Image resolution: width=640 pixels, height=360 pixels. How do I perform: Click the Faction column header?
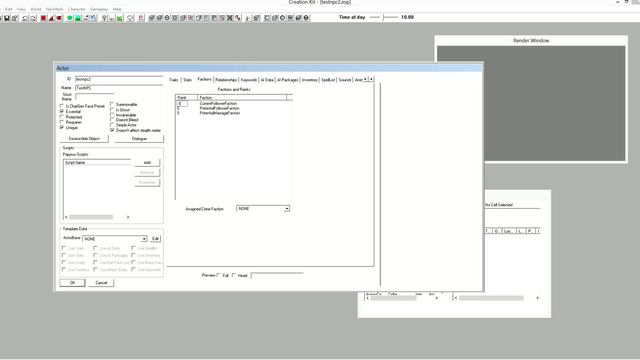242,98
